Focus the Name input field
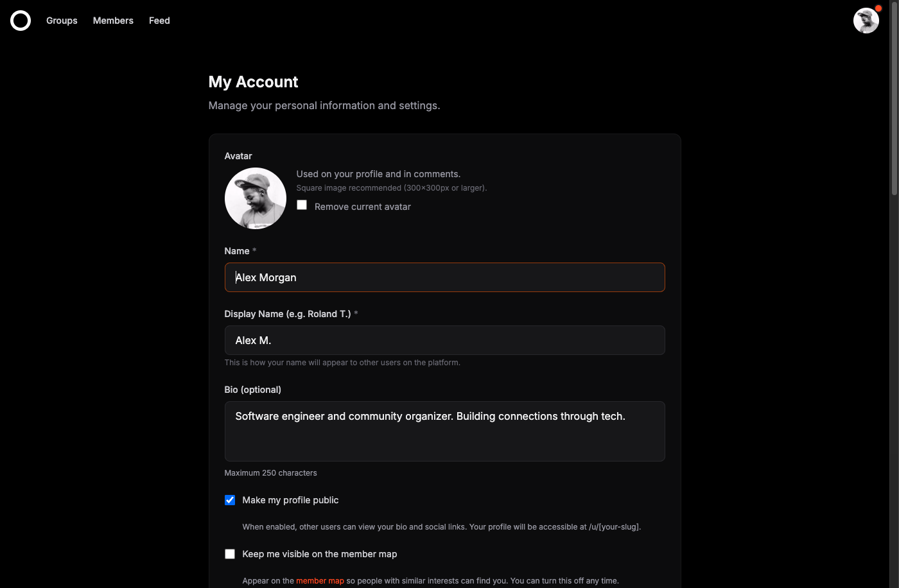This screenshot has width=899, height=588. click(x=444, y=277)
